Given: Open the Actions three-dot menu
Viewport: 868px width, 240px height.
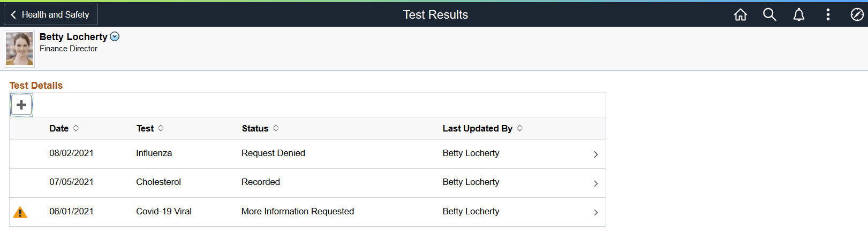Looking at the screenshot, I should pyautogui.click(x=828, y=15).
